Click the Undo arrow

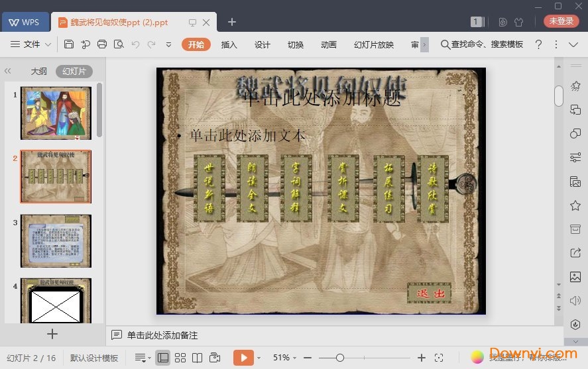click(135, 44)
